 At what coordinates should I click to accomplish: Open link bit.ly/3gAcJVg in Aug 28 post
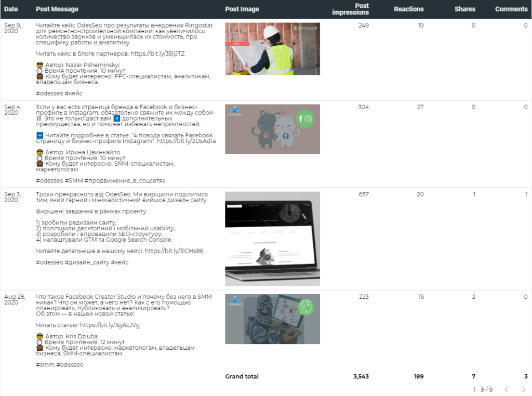(110, 325)
